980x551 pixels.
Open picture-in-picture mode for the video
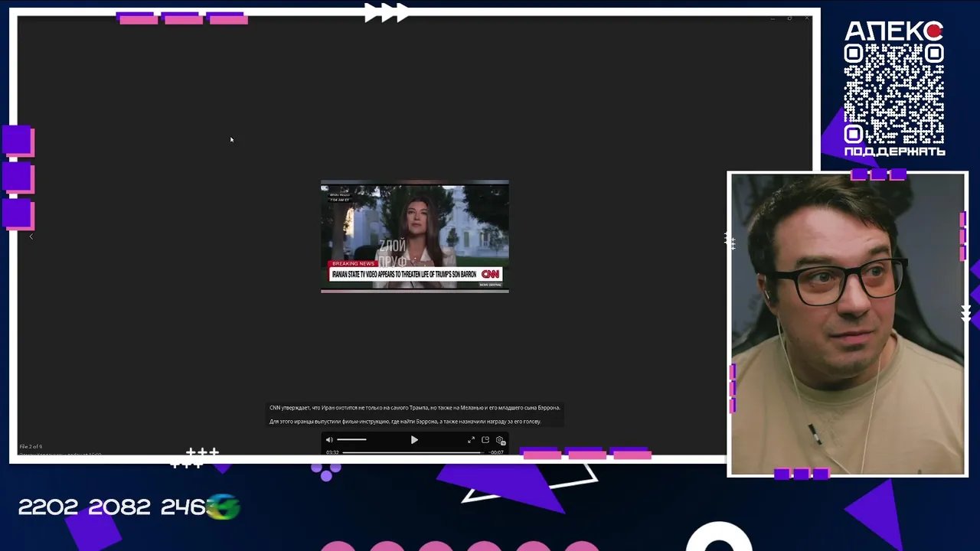[x=485, y=440]
